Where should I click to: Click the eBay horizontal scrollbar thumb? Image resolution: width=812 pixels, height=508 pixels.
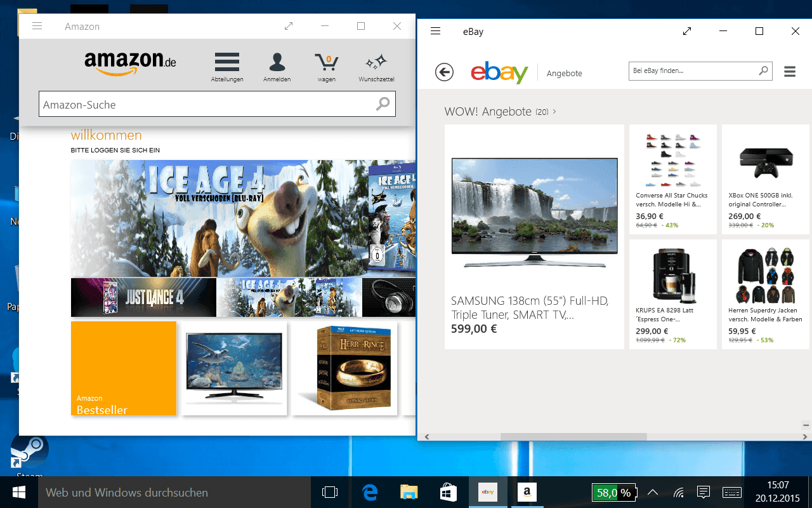tap(573, 437)
